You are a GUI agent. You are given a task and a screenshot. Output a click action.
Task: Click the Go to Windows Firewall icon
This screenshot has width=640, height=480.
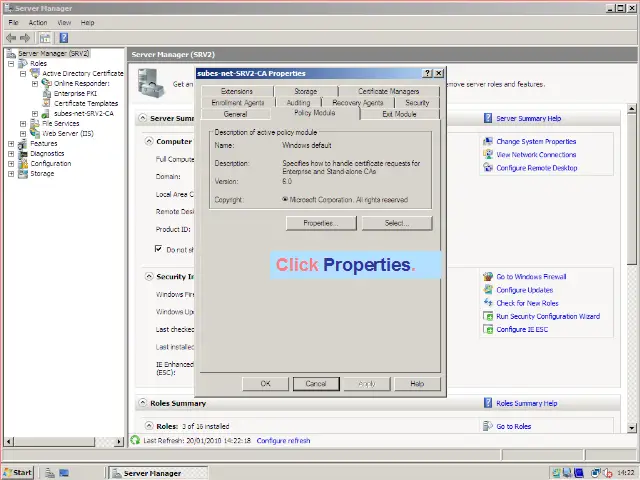pyautogui.click(x=488, y=276)
